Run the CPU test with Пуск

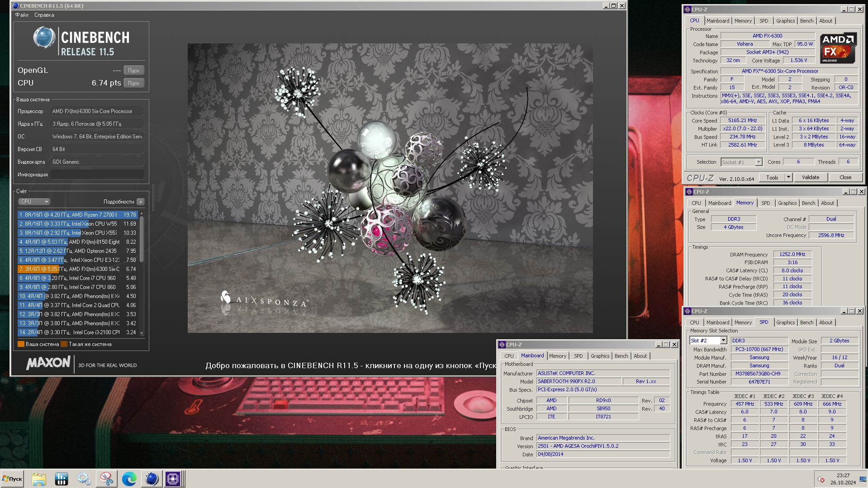point(134,83)
